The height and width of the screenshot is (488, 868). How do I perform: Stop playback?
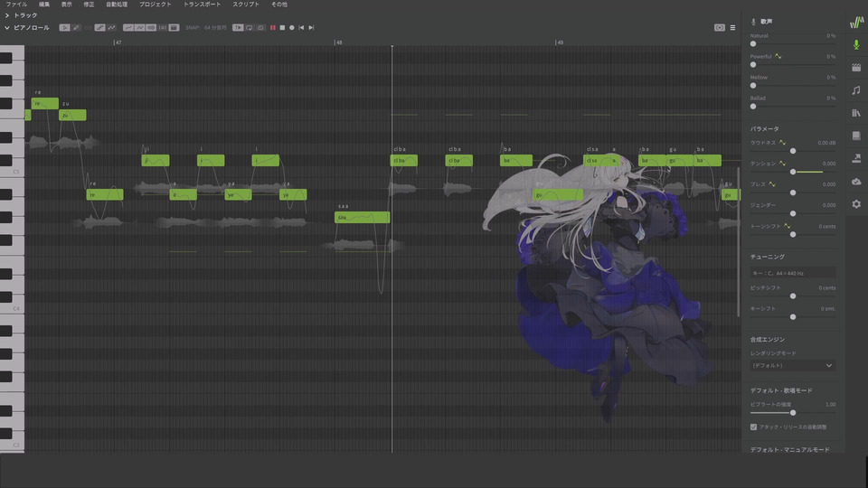coord(282,28)
